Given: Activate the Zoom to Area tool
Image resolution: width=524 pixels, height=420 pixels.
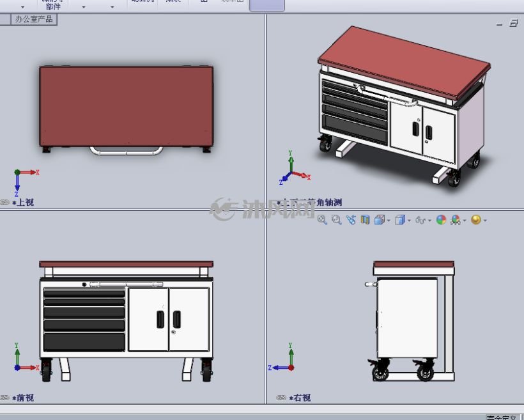Looking at the screenshot, I should (x=336, y=220).
